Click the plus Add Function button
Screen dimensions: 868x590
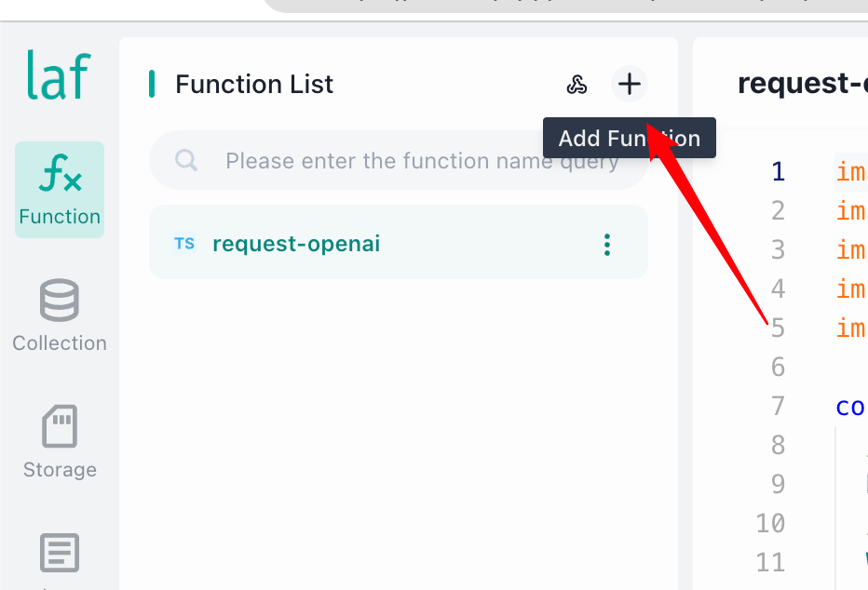(x=630, y=84)
